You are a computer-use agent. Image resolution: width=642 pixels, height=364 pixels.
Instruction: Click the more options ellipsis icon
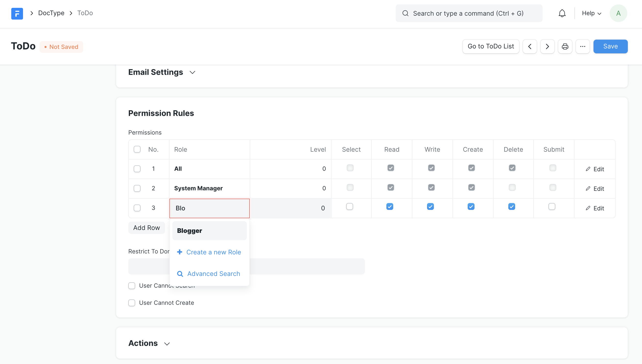pyautogui.click(x=583, y=46)
